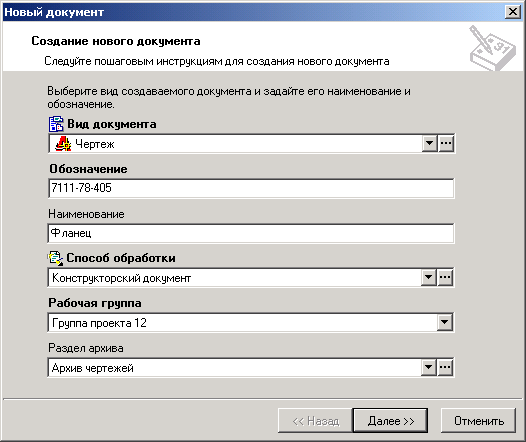Click the Способ обработки icon

[55, 258]
